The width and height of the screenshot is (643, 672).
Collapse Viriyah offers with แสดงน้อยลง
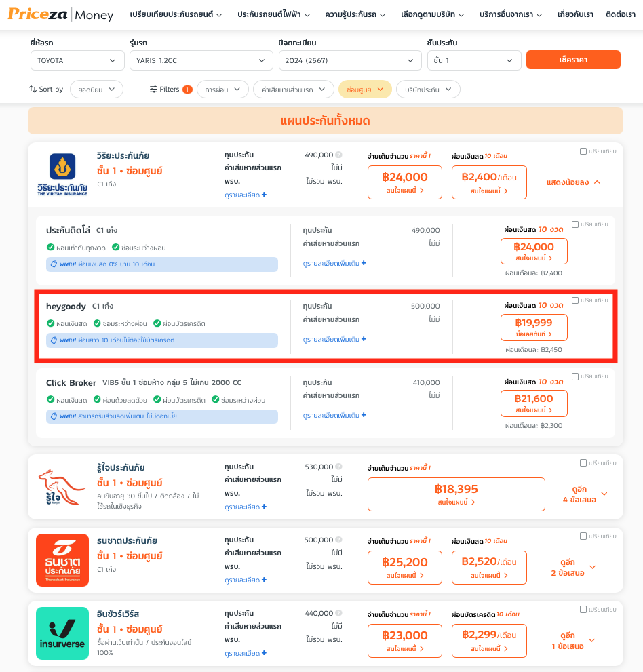tap(573, 182)
